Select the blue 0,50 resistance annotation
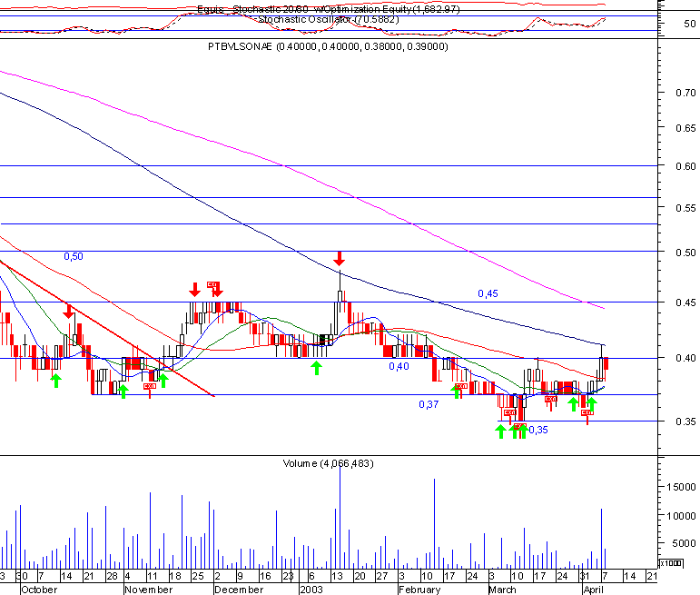The width and height of the screenshot is (700, 595). click(x=74, y=256)
